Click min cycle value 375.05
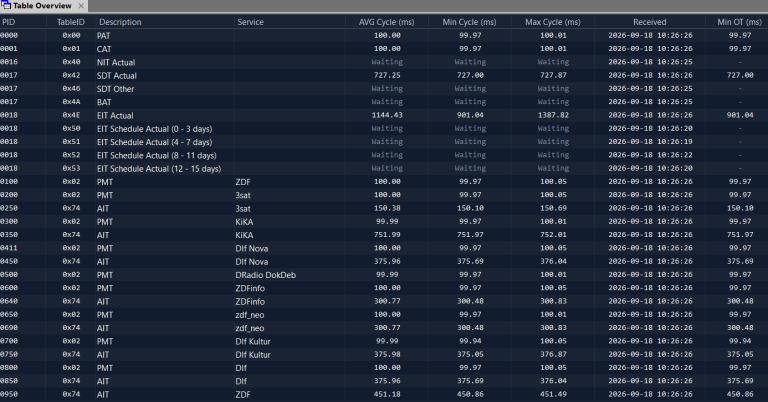Viewport: 768px width, 402px height. [x=470, y=355]
